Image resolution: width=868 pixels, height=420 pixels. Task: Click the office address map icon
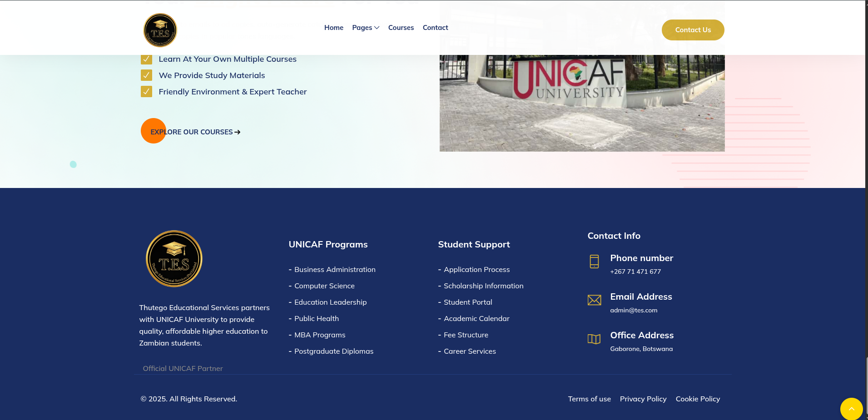(594, 339)
